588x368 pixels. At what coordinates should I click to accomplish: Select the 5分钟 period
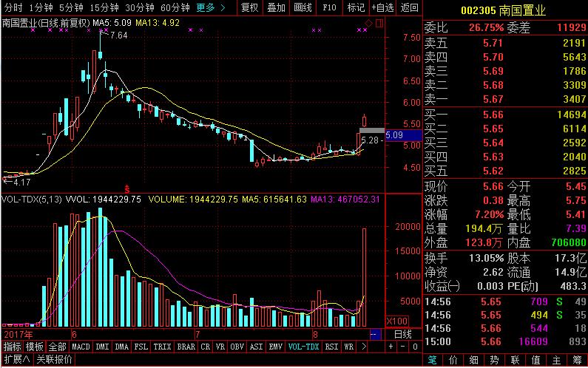point(71,7)
